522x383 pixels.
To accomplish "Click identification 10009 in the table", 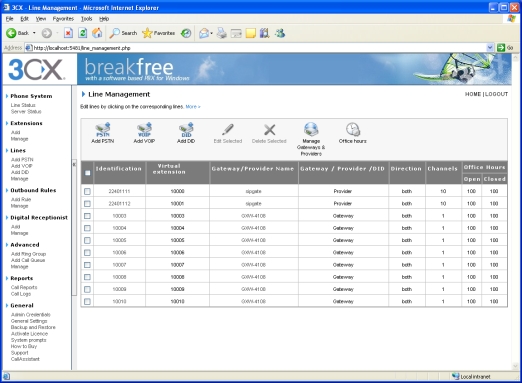I will click(119, 289).
